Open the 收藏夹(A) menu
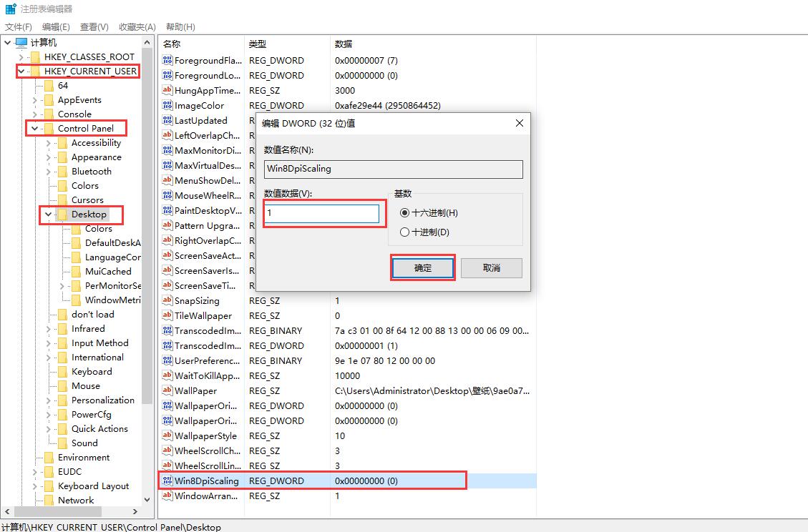 (136, 26)
